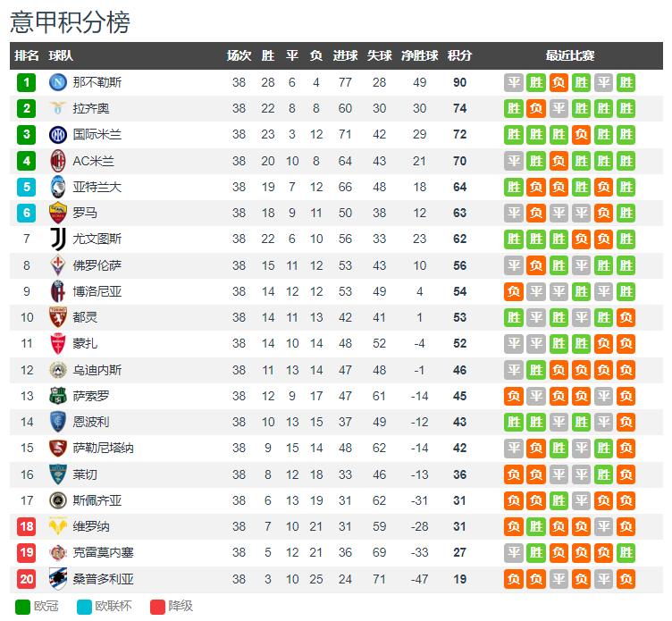The image size is (672, 621).
Task: Click the AC Milan crest icon
Action: 58,161
